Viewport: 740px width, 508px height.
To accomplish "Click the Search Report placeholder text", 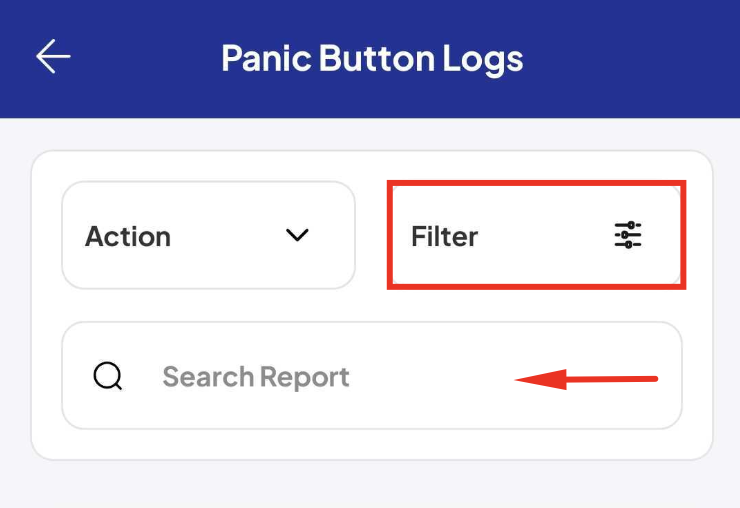I will coord(256,377).
